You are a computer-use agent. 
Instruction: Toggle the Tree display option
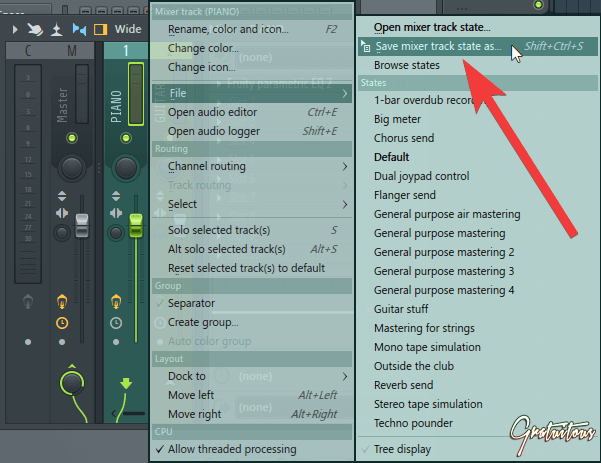pyautogui.click(x=478, y=449)
